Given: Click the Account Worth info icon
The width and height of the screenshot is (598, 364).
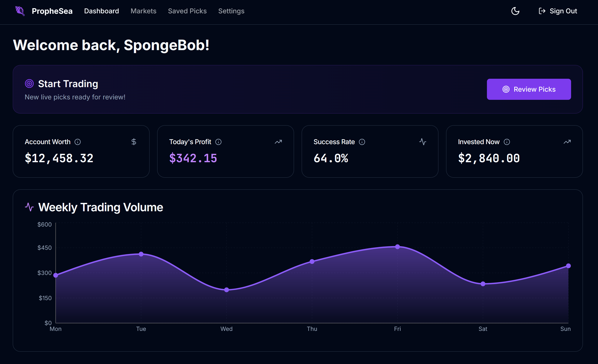Looking at the screenshot, I should pyautogui.click(x=77, y=142).
